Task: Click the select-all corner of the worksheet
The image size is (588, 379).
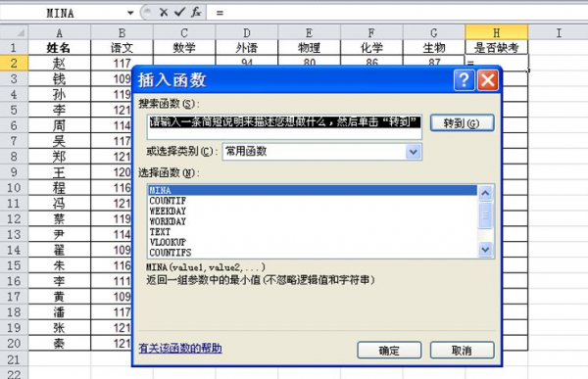Action: coord(15,33)
